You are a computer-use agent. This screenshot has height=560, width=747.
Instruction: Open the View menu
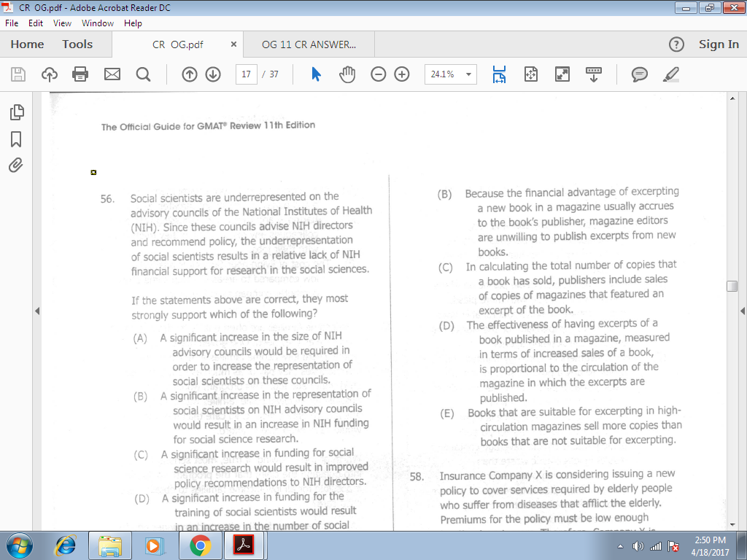62,23
